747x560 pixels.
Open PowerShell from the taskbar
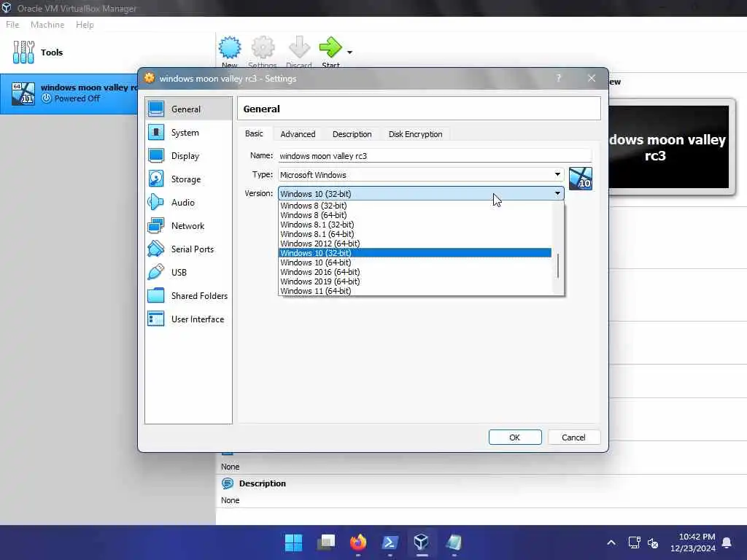click(390, 542)
